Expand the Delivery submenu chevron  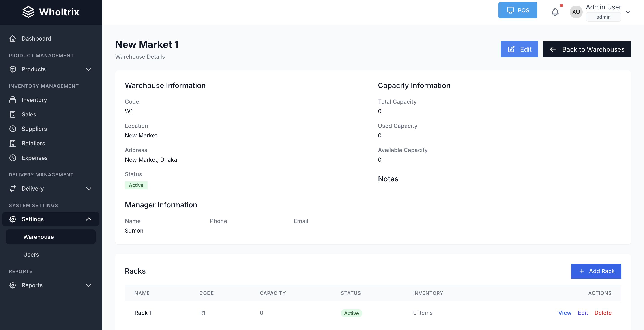point(88,189)
